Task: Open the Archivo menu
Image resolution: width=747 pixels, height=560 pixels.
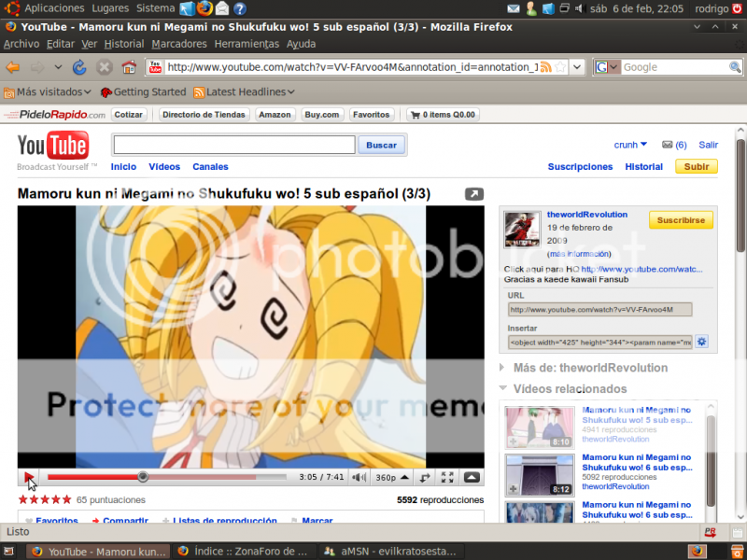Action: (21, 44)
